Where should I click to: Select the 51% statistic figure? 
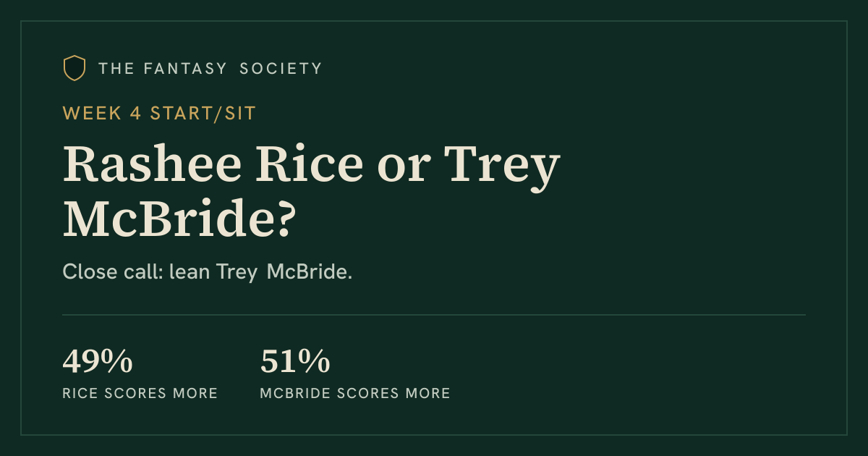[x=295, y=361]
